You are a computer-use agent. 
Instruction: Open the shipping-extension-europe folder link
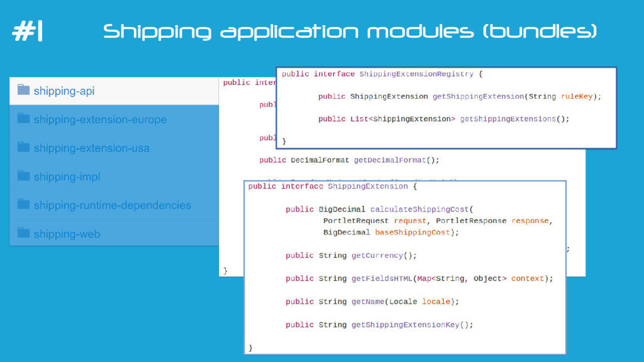click(x=100, y=119)
